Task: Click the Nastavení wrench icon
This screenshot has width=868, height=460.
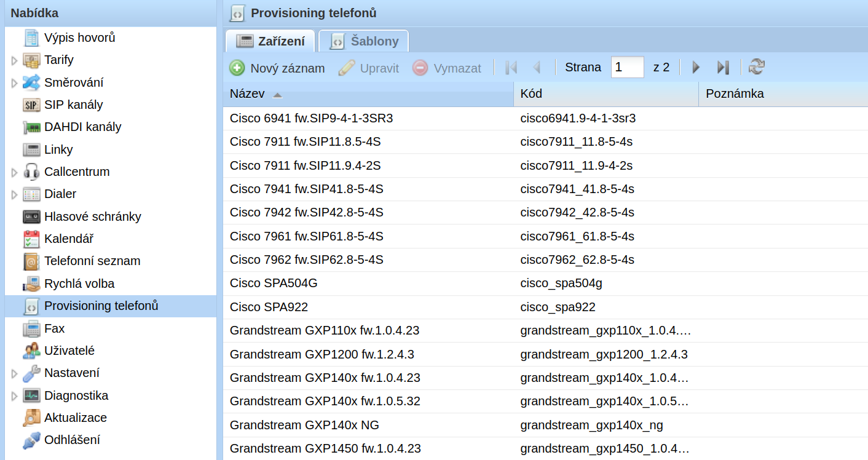Action: 31,373
